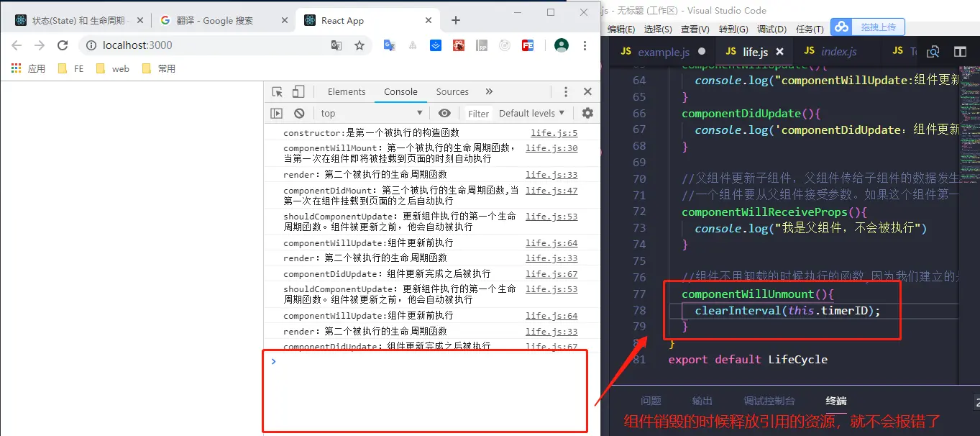Click componentWillUnmount on line 77
Viewport: 980px width, 436px height.
748,294
